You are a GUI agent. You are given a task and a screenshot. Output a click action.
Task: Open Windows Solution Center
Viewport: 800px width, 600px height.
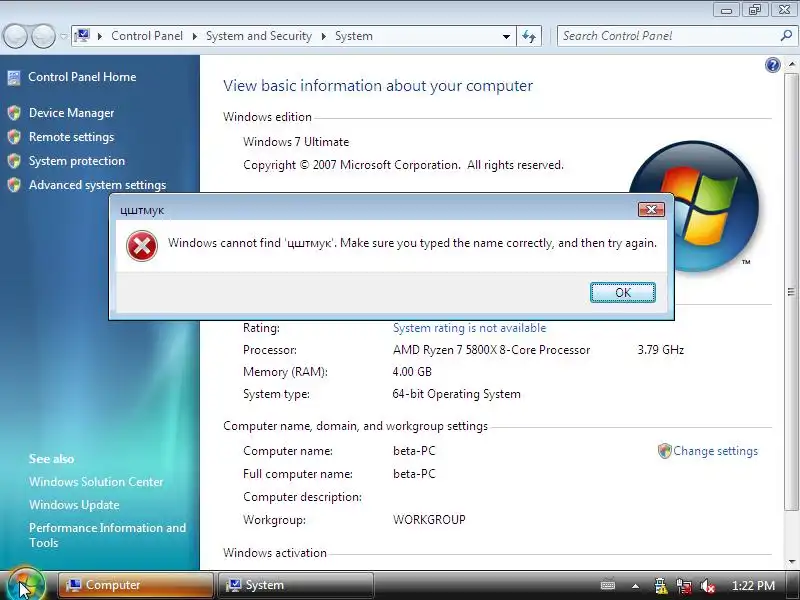(x=96, y=482)
